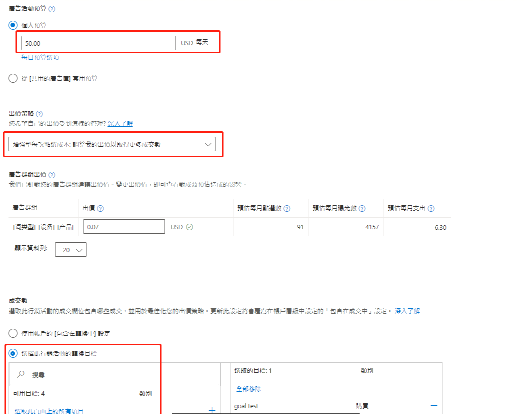Click the help icon by estimated monthly impressions column
524x414 pixels.
pos(362,208)
